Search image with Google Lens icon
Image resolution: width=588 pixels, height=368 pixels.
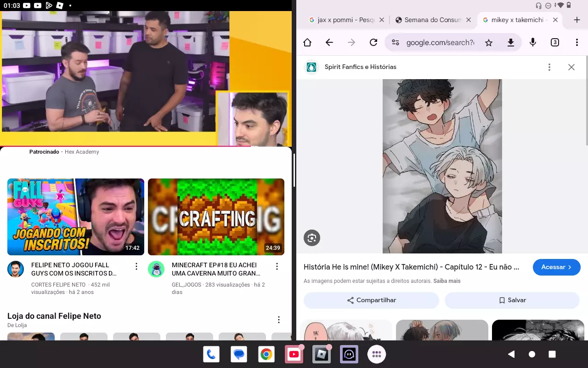[312, 238]
